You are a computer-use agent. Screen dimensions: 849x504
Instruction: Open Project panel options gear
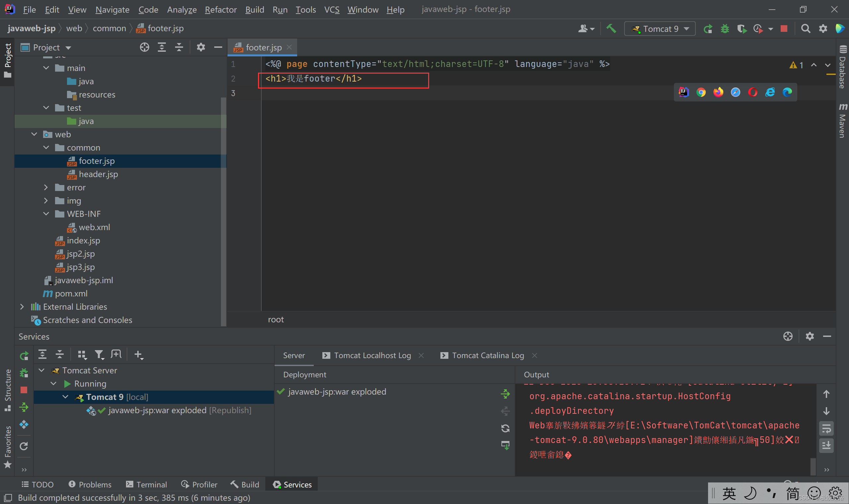201,47
